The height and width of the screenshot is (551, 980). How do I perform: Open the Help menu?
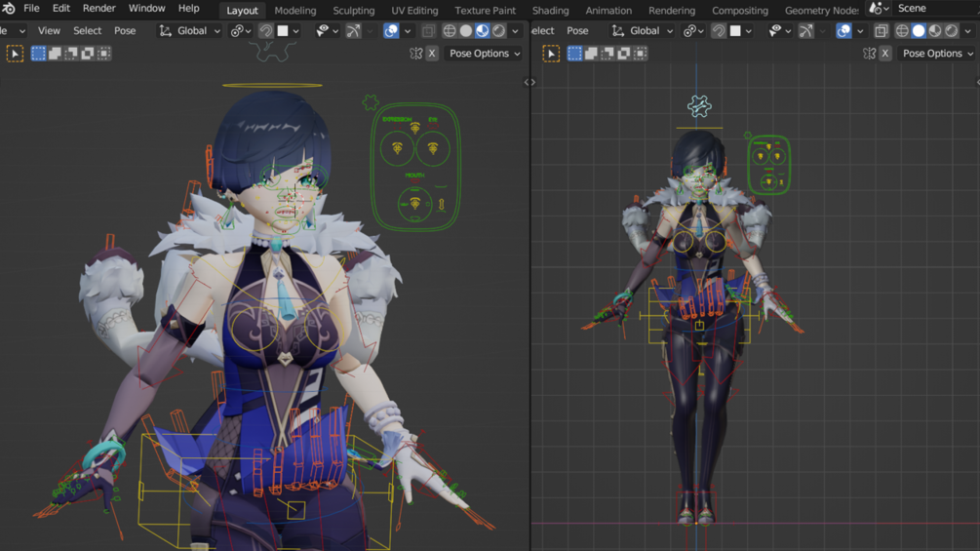(188, 8)
